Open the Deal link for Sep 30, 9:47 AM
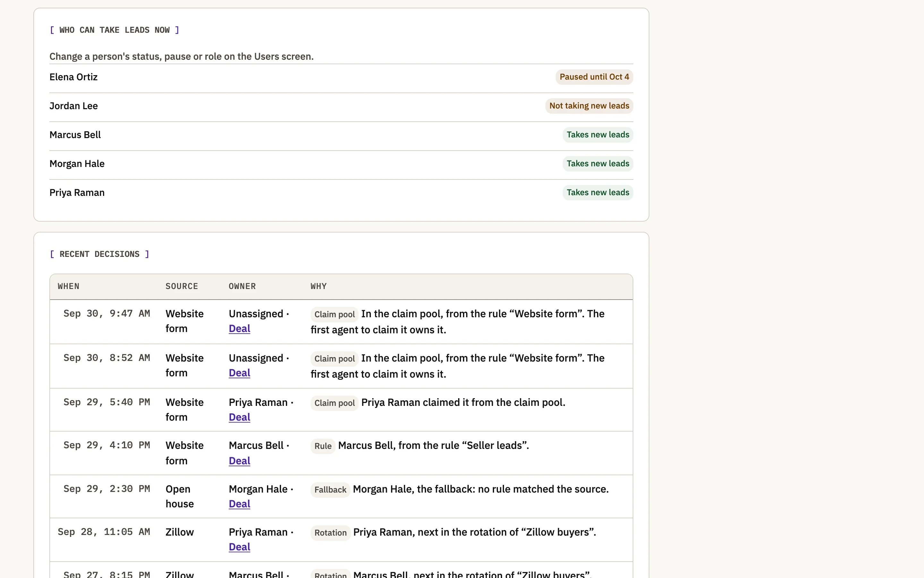The width and height of the screenshot is (924, 578). [239, 329]
